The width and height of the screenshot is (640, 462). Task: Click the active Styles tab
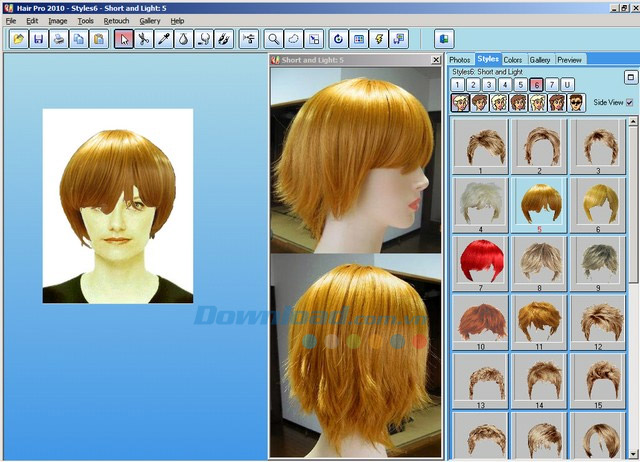[488, 59]
